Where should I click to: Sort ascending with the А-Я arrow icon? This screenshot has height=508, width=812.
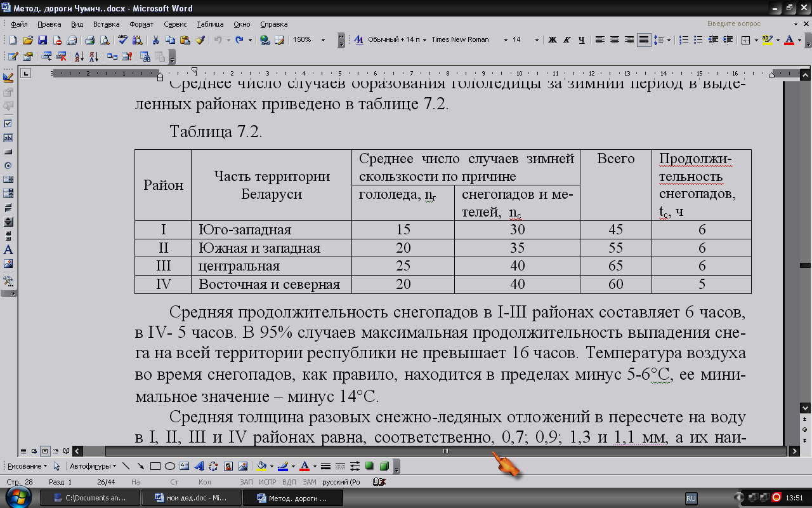coord(79,57)
